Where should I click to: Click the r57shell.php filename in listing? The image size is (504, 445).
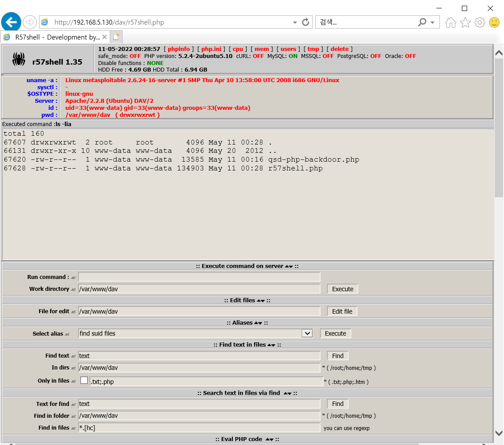[295, 168]
